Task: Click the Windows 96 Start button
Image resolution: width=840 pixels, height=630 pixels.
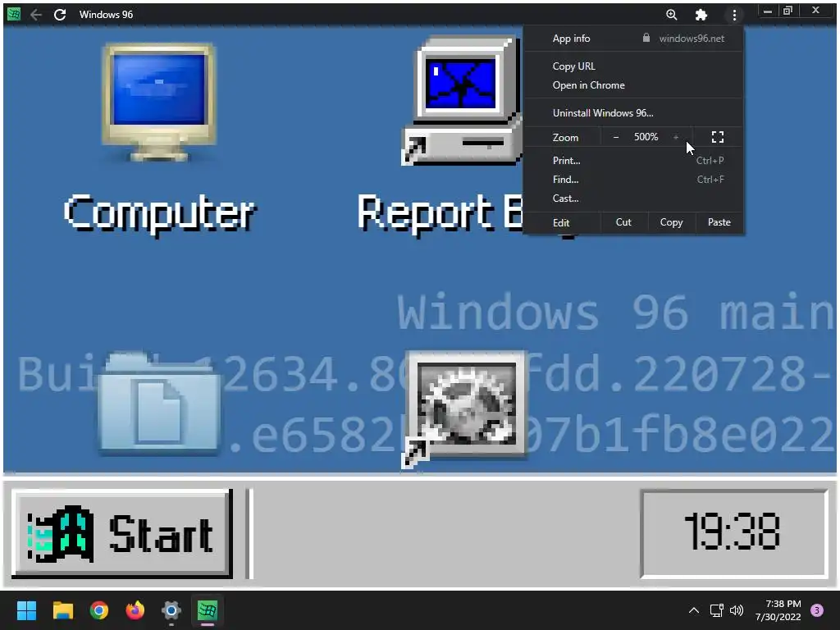Action: coord(122,533)
